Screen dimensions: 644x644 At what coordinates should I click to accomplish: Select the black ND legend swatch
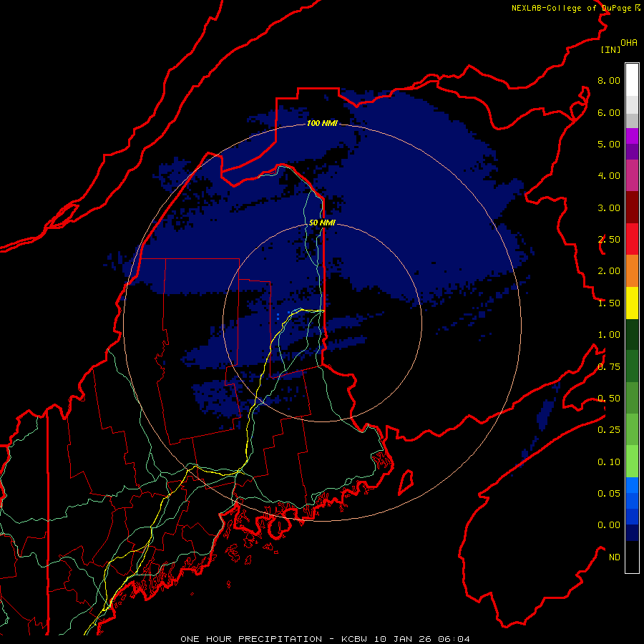[x=632, y=557]
